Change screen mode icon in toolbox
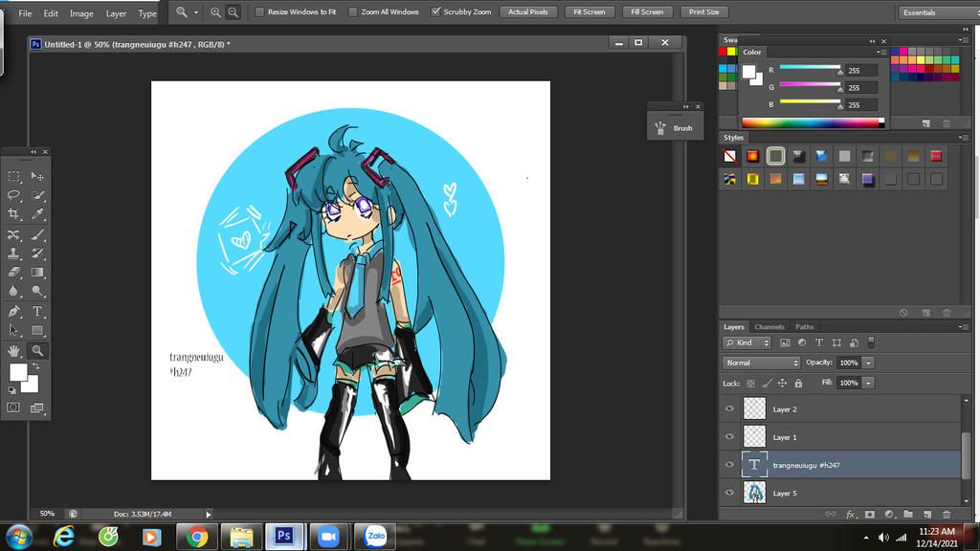 (x=37, y=408)
